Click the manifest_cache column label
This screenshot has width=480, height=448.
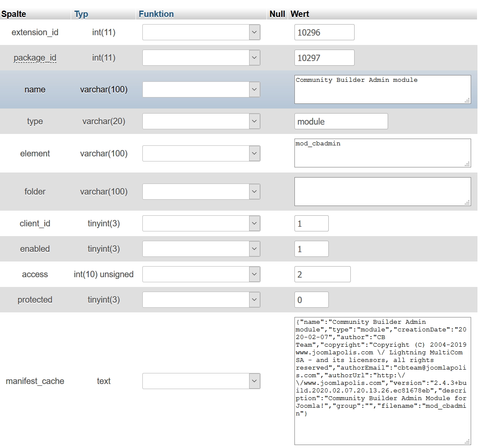35,381
